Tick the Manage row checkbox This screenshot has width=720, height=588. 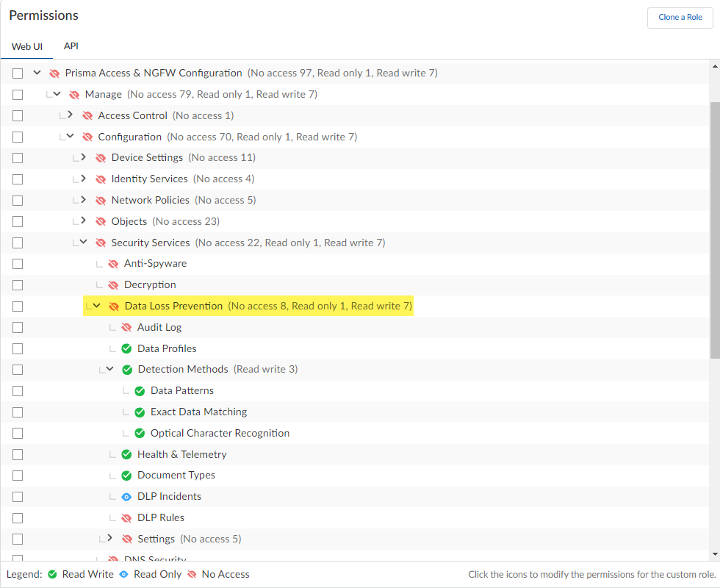(18, 95)
